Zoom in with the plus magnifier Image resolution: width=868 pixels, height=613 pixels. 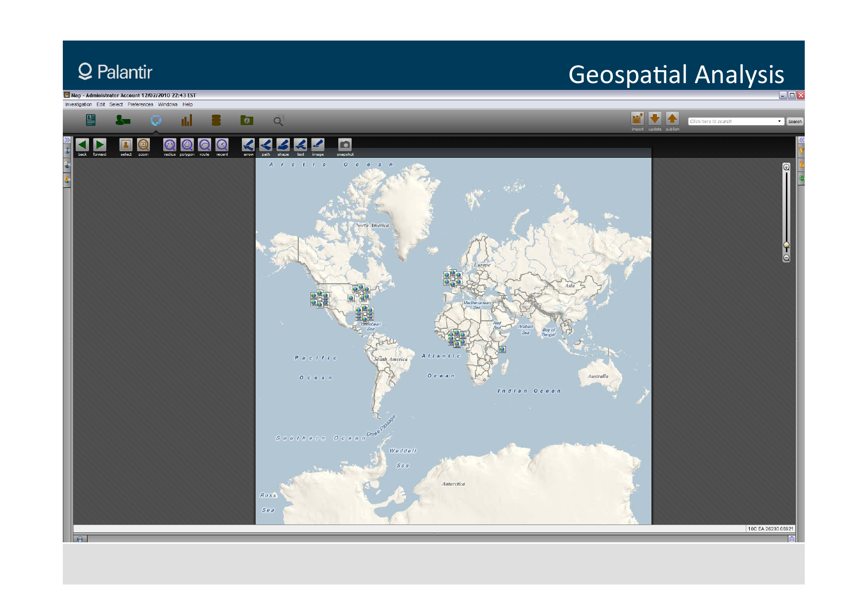786,167
